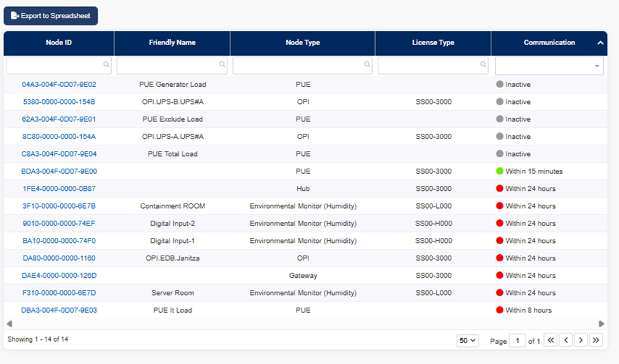Image resolution: width=619 pixels, height=364 pixels.
Task: Go to the first page of results
Action: coord(550,341)
